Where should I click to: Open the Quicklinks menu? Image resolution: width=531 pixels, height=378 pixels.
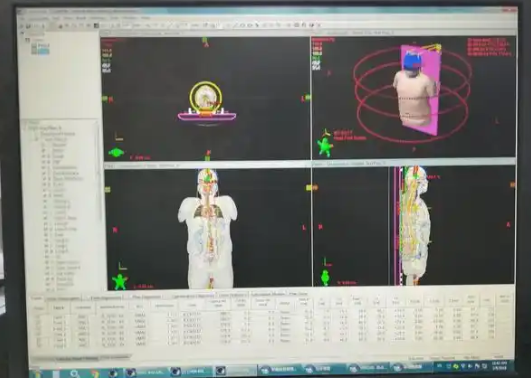[39, 18]
